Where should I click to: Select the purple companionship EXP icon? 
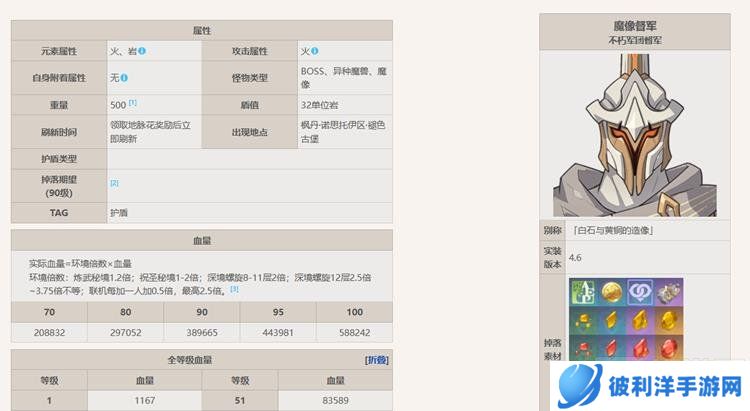click(639, 293)
